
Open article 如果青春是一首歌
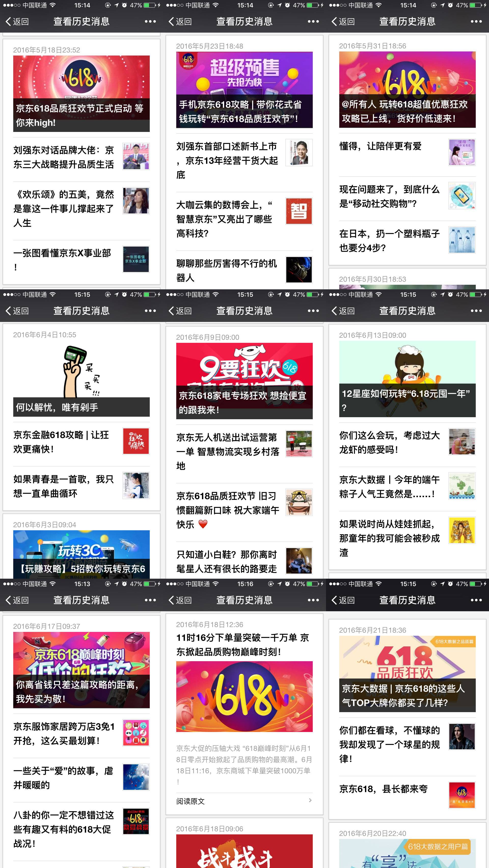(81, 486)
